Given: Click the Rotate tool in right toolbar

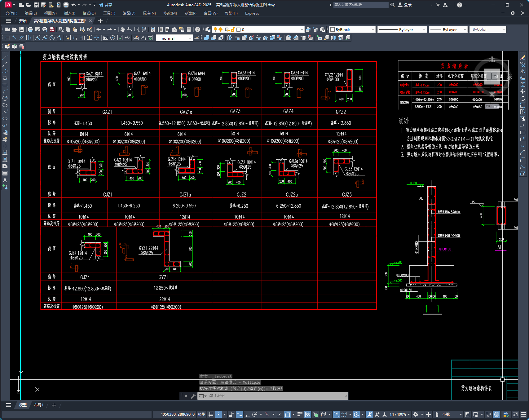Looking at the screenshot, I should (523, 98).
